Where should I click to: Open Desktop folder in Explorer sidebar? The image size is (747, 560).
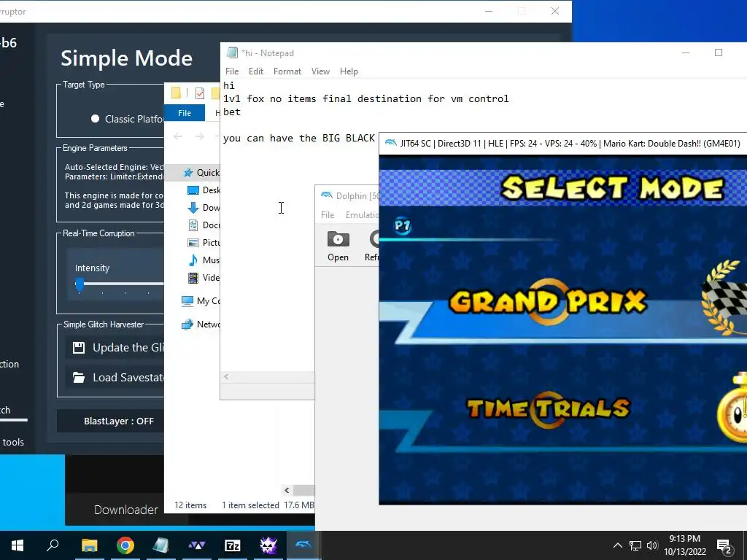(x=204, y=190)
